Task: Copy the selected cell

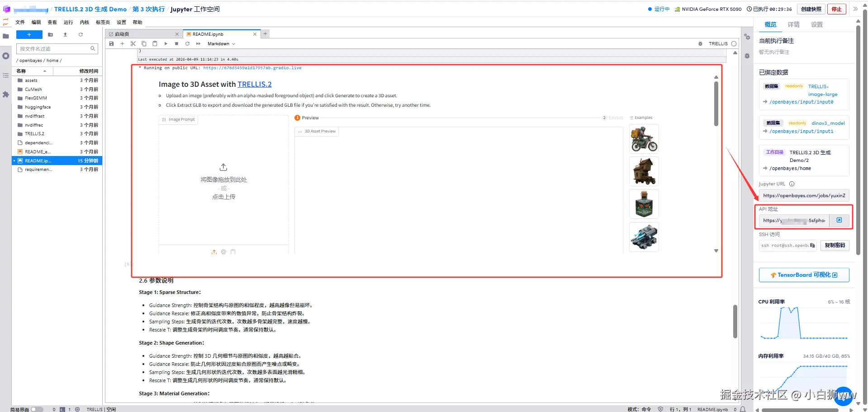Action: pos(144,44)
